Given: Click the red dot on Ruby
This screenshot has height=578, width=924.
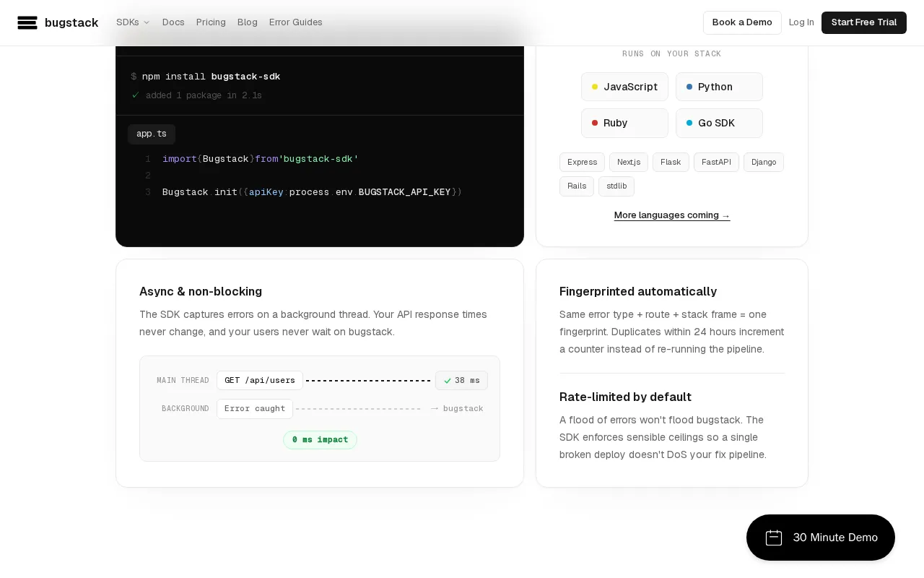Looking at the screenshot, I should 595,123.
